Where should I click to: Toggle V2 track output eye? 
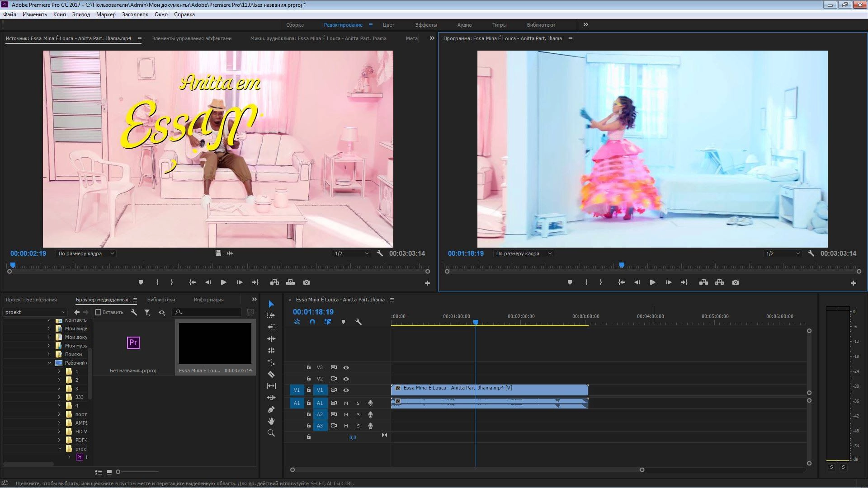(346, 379)
